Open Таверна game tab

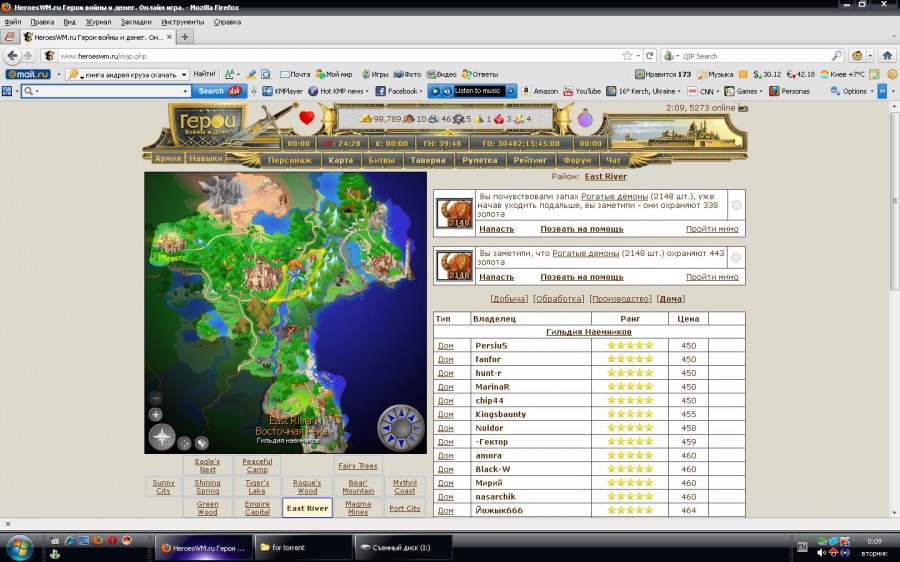point(428,160)
